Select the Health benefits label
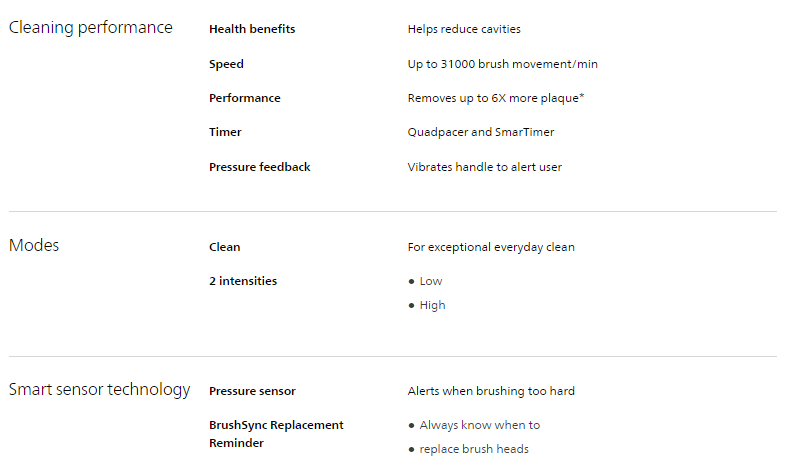790x468 pixels. (x=252, y=30)
